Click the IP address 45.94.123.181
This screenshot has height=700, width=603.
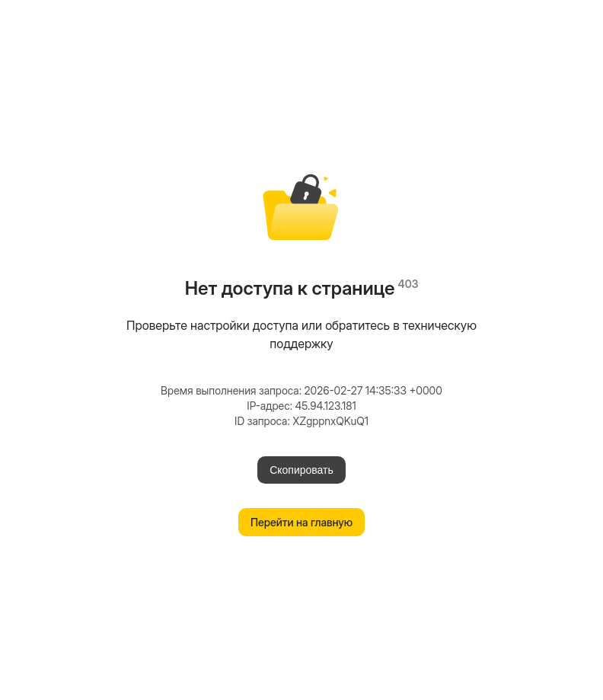click(x=325, y=406)
